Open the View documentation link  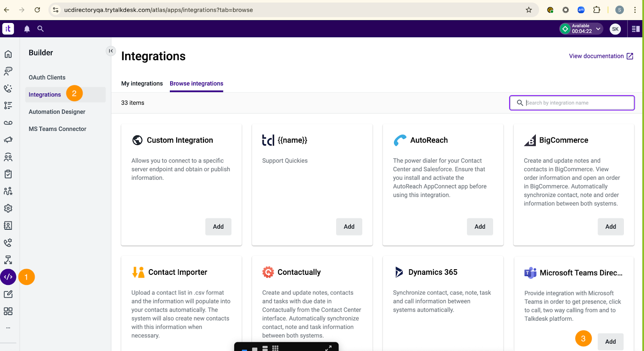pyautogui.click(x=601, y=56)
